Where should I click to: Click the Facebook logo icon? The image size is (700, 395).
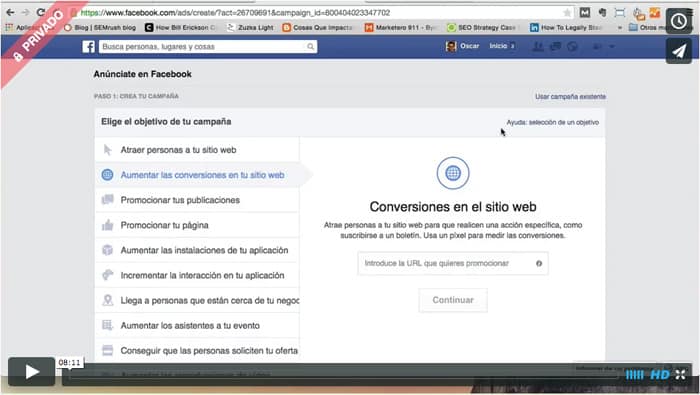tap(88, 46)
